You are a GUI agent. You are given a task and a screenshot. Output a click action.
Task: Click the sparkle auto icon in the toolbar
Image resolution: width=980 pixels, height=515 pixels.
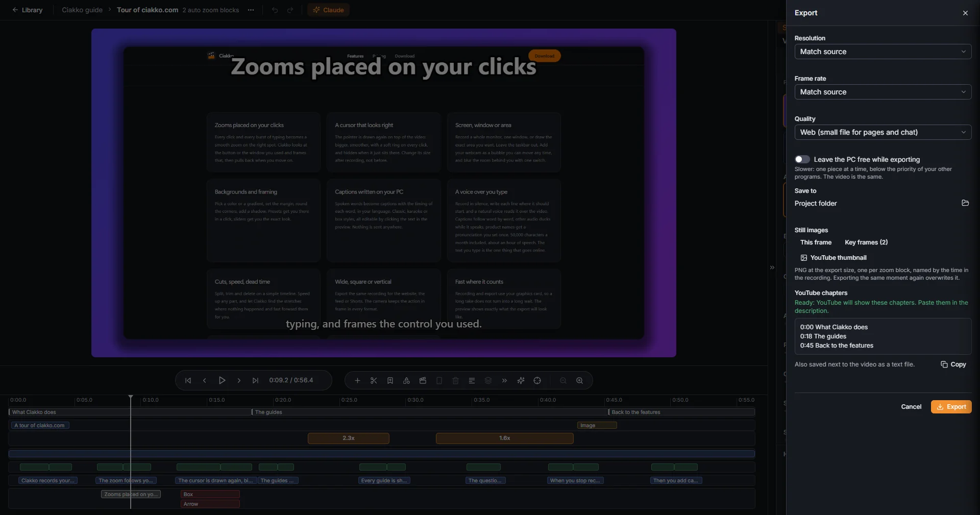pos(521,380)
